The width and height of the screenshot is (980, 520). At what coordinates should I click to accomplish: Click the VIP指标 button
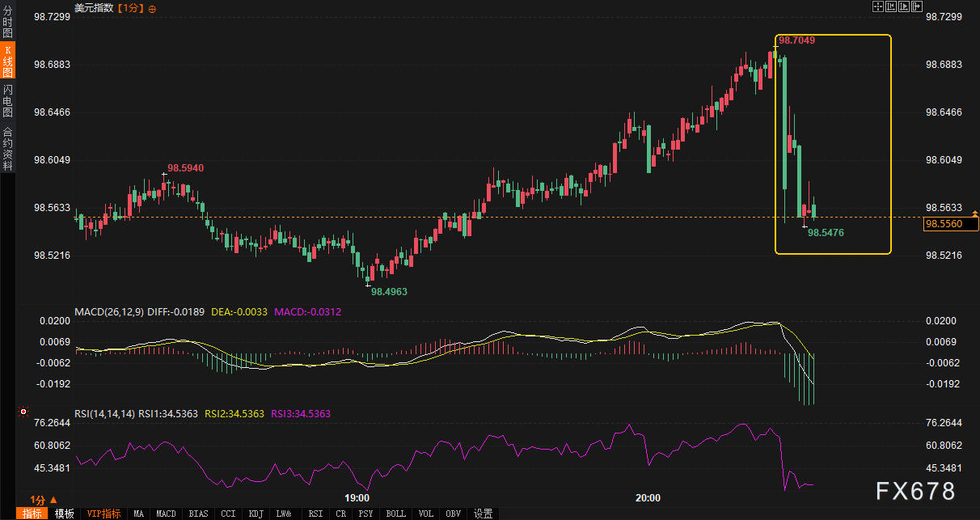pos(103,514)
